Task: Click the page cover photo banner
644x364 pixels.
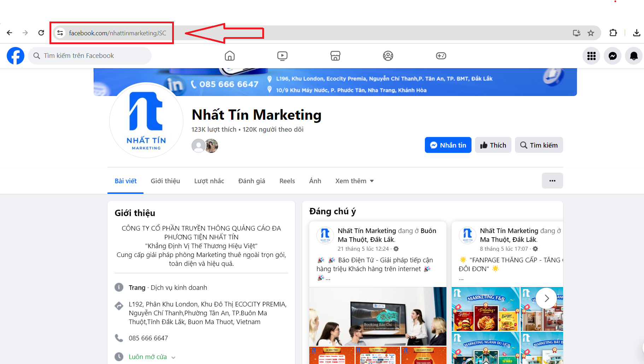Action: coord(335,82)
